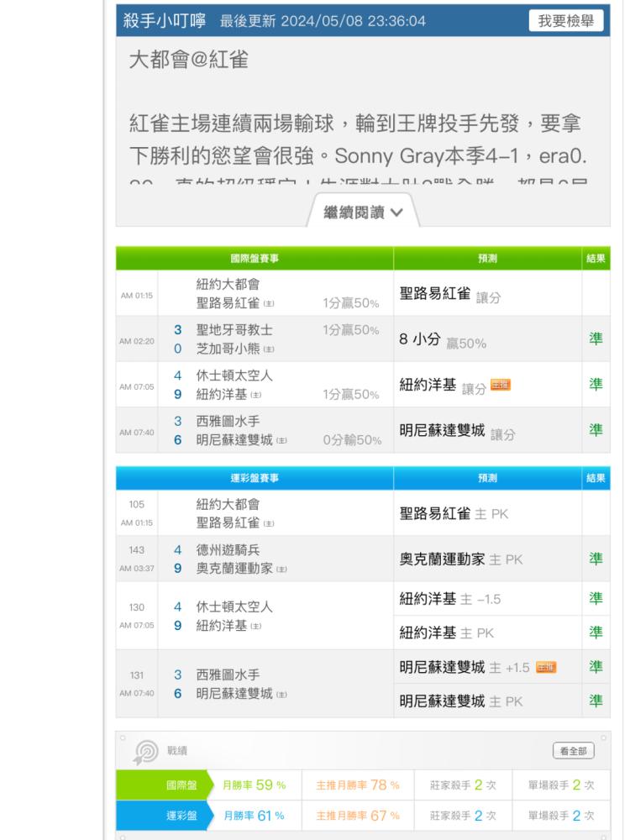Open 看全部 in the 戰績 panel
The width and height of the screenshot is (630, 840).
point(573,750)
